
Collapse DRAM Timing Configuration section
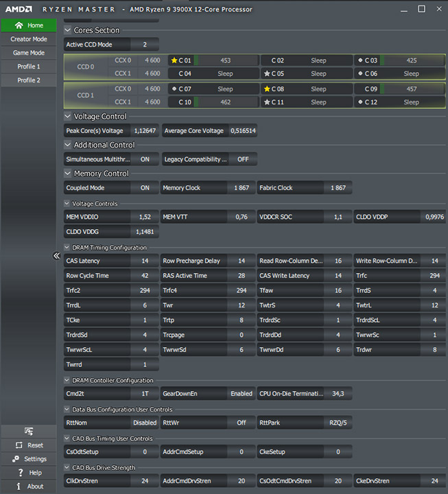67,248
